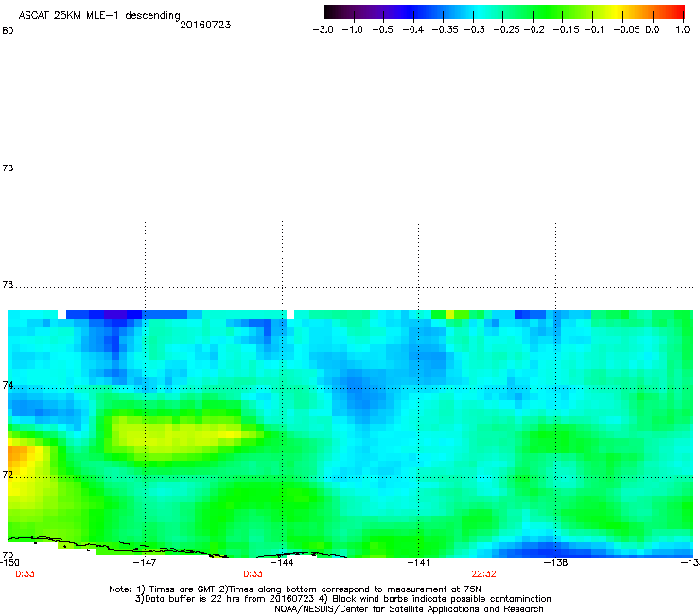This screenshot has width=700, height=615.
Task: Click the red end of the colorbar
Action: click(x=676, y=11)
